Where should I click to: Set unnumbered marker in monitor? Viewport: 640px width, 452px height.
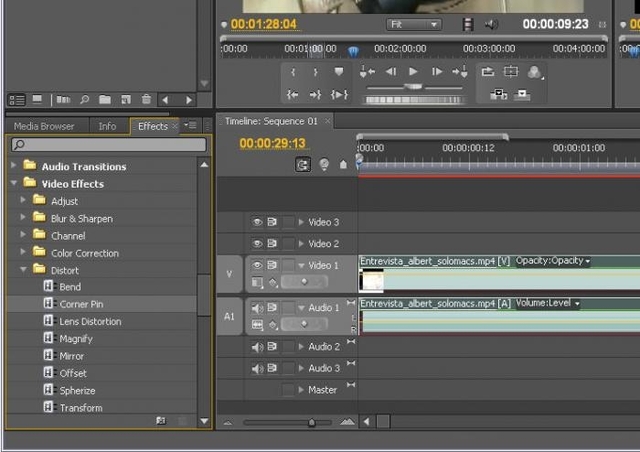pyautogui.click(x=339, y=72)
